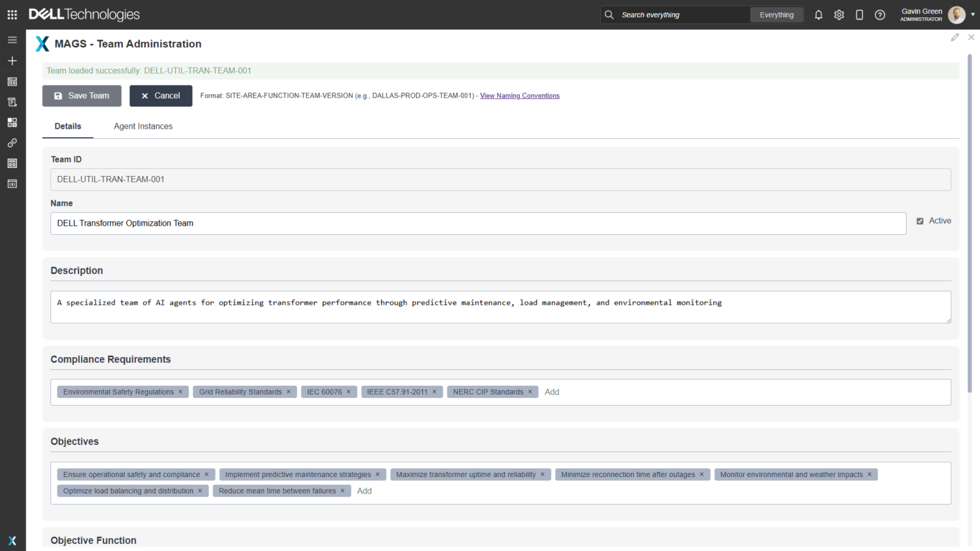This screenshot has width=980, height=551.
Task: Switch to the Agent Instances tab
Action: pyautogui.click(x=143, y=126)
